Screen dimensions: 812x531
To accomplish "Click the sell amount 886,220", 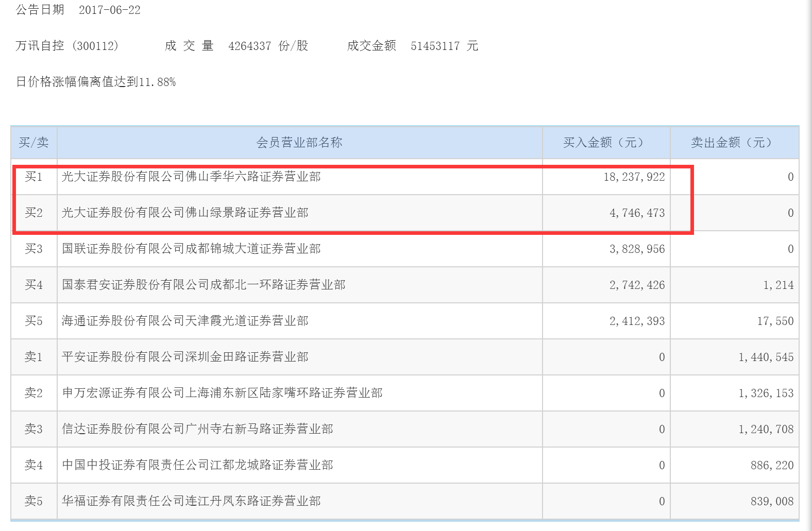I will click(x=772, y=466).
